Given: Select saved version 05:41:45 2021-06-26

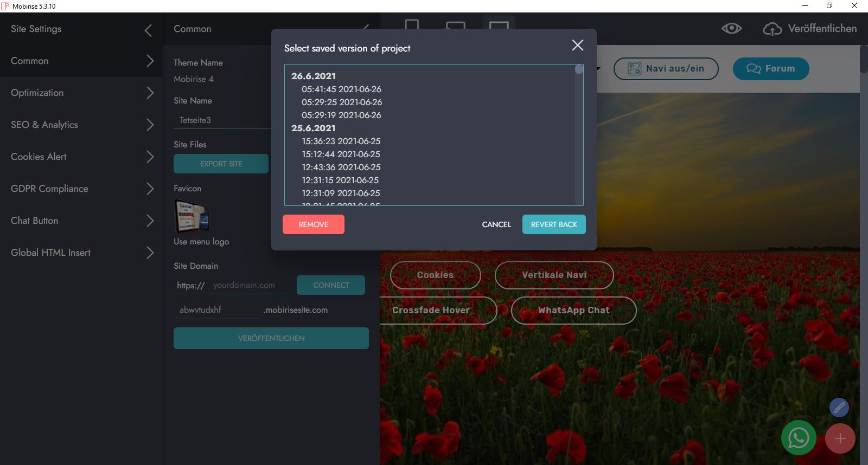Looking at the screenshot, I should [x=341, y=89].
